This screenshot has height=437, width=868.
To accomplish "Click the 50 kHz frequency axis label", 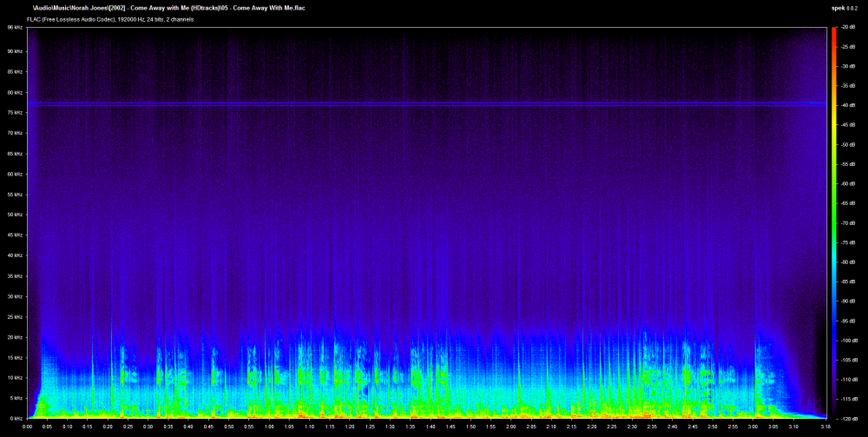I will (15, 215).
